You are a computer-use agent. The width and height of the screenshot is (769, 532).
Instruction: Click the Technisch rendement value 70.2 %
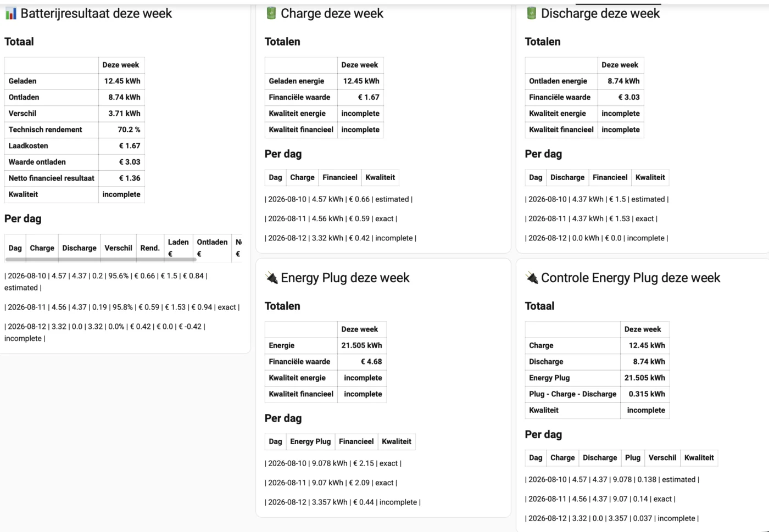(x=121, y=130)
